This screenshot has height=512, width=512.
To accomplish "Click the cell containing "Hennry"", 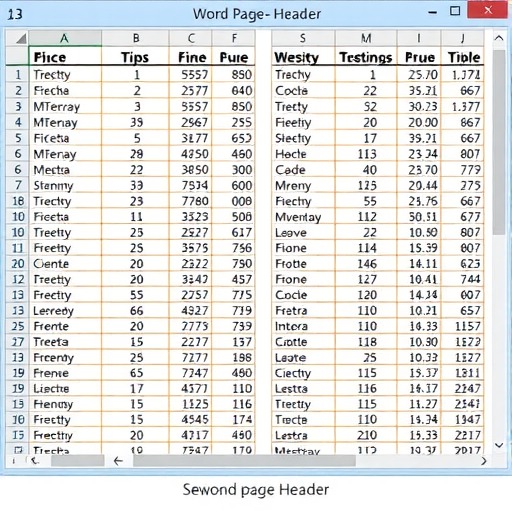I will tap(65, 404).
